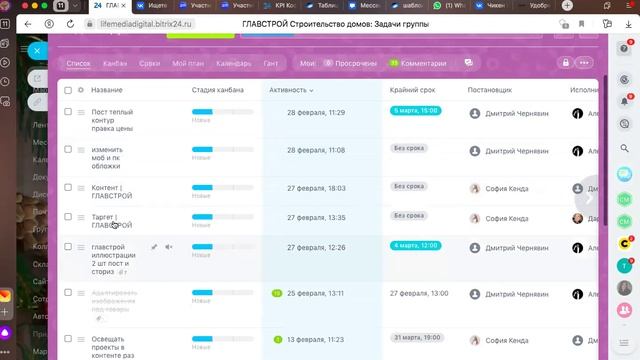
Task: Filter tasks by Просрочены
Action: pyautogui.click(x=351, y=63)
